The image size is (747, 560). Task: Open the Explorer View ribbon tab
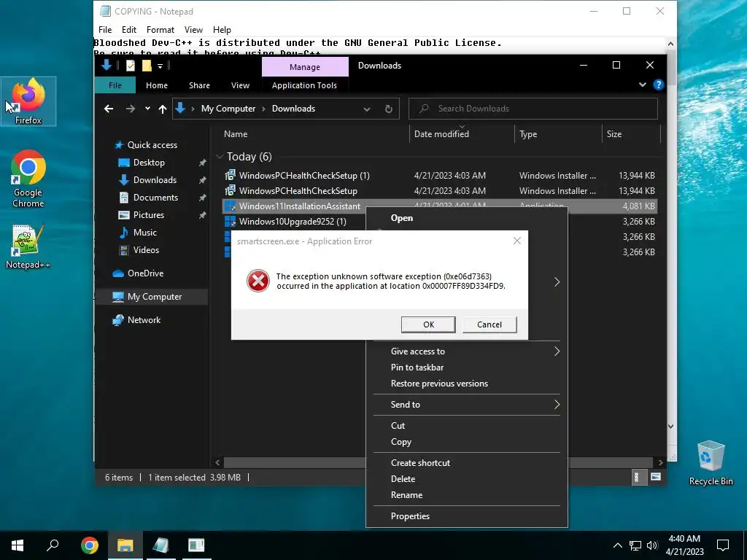click(240, 85)
